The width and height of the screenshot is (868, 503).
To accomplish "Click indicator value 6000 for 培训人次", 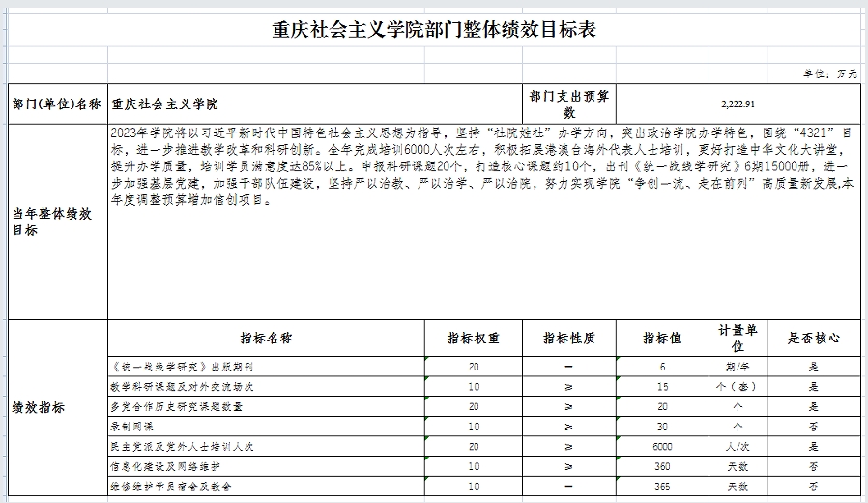I will [662, 447].
